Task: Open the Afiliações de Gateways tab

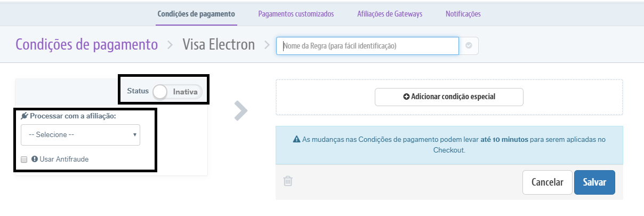Action: [390, 14]
